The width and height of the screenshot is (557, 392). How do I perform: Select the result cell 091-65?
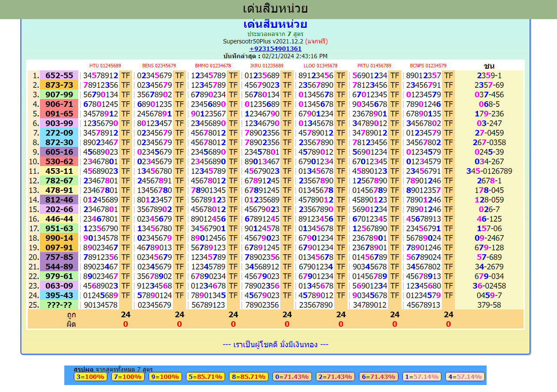(x=59, y=113)
